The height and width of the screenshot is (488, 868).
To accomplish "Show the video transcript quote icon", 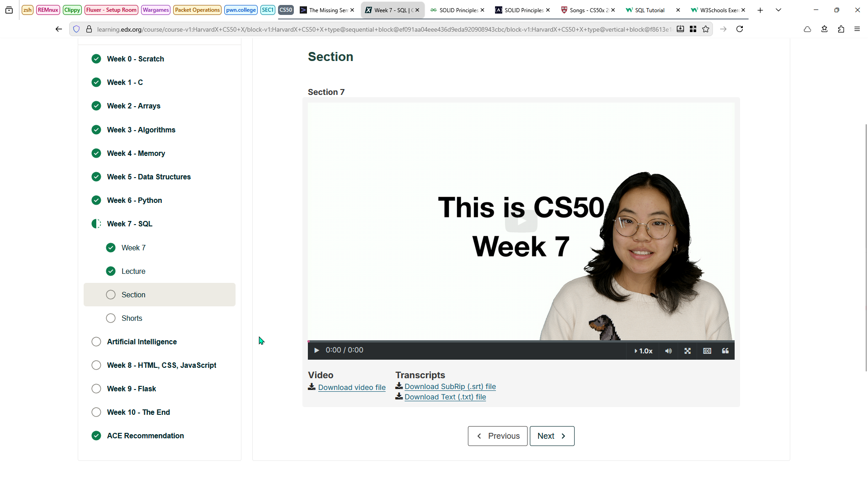I will coord(725,351).
